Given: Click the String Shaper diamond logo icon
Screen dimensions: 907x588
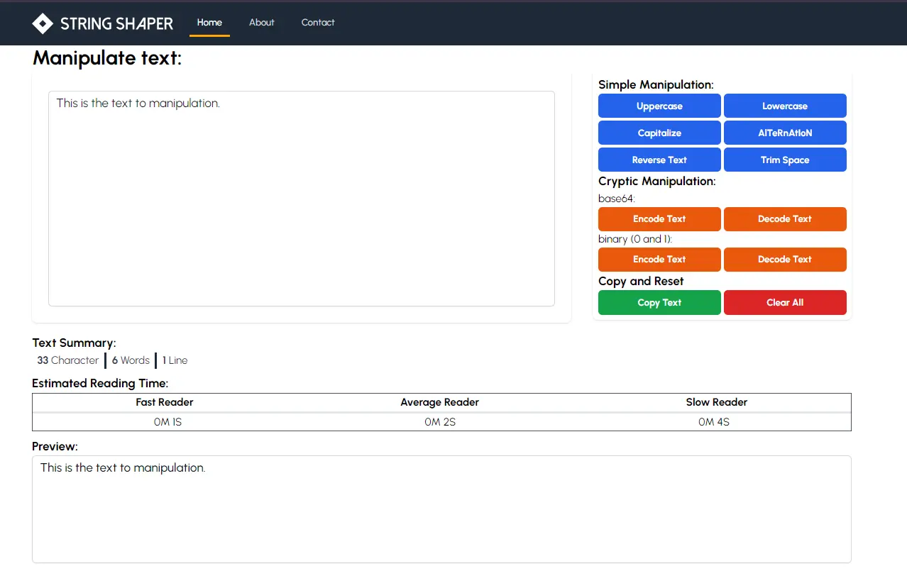Looking at the screenshot, I should (43, 23).
